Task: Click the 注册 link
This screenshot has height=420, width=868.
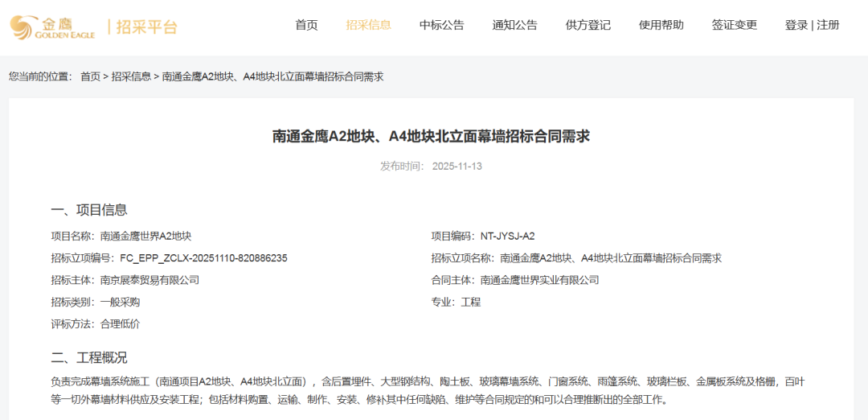Action: coord(828,25)
